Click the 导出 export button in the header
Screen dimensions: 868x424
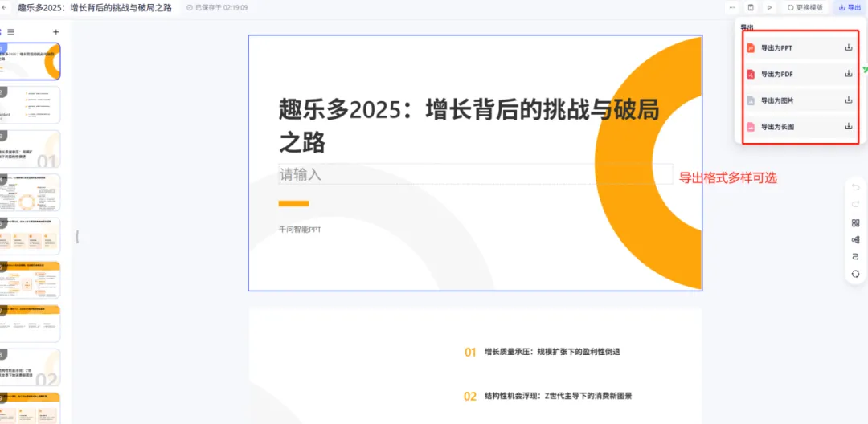coord(850,8)
